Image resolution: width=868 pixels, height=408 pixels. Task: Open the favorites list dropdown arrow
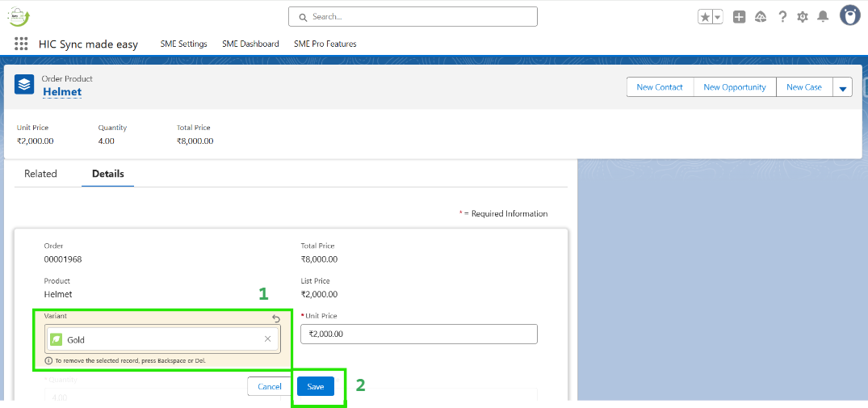pyautogui.click(x=718, y=17)
